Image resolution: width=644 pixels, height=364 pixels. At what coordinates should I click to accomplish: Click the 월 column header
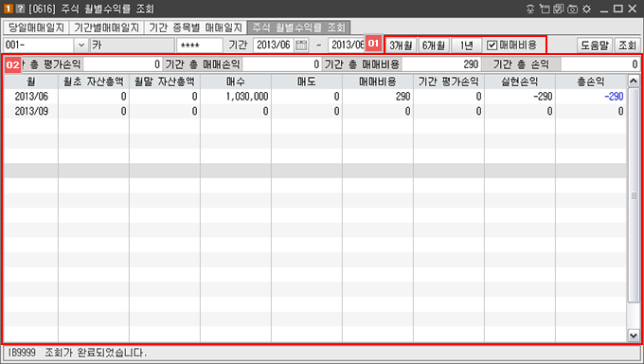point(31,82)
